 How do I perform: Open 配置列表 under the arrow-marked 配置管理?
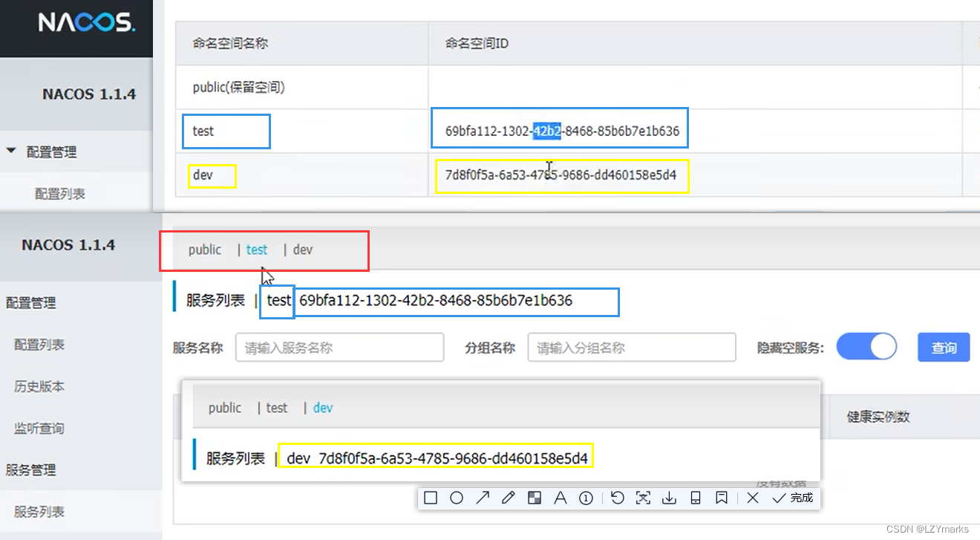60,193
